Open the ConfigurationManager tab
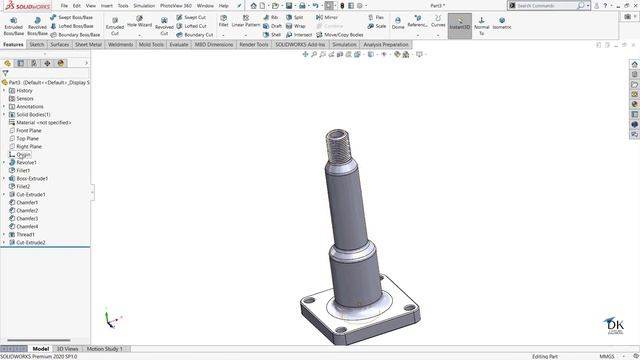The height and width of the screenshot is (360, 640). coord(34,63)
